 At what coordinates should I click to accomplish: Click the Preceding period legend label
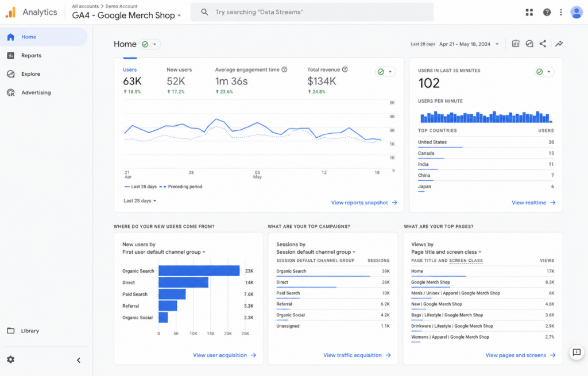185,187
